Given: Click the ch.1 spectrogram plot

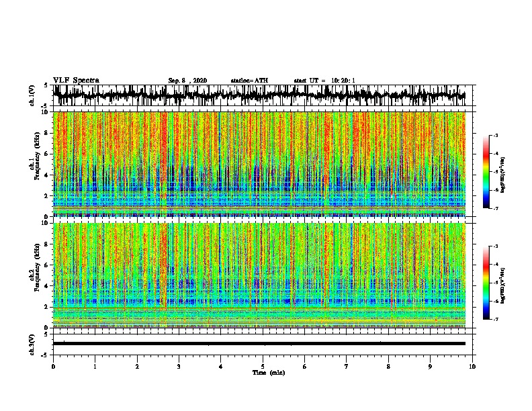Looking at the screenshot, I should pos(259,165).
